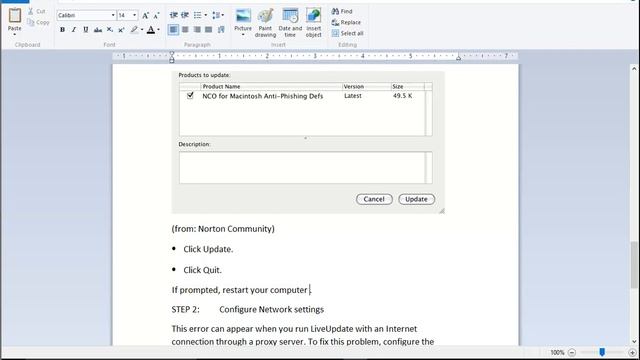Toggle underline formatting
Image resolution: width=640 pixels, height=360 pixels.
coord(86,29)
